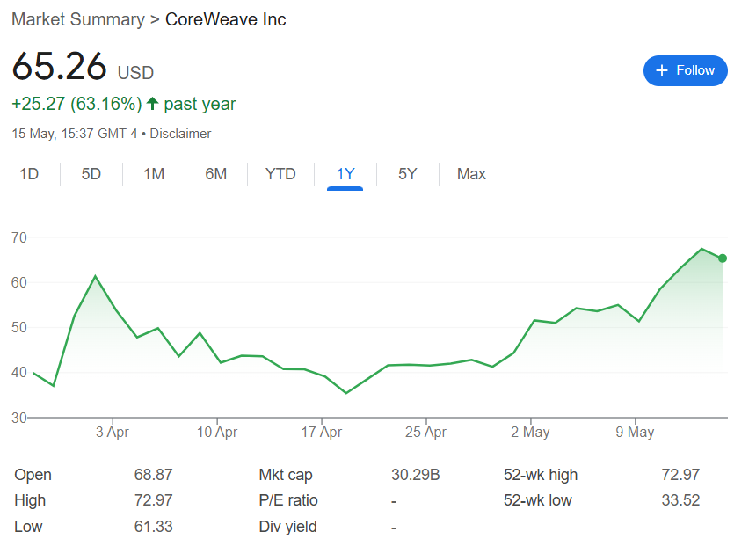Click the 3 Apr axis label
Viewport: 756px width, 546px height.
coord(113,432)
